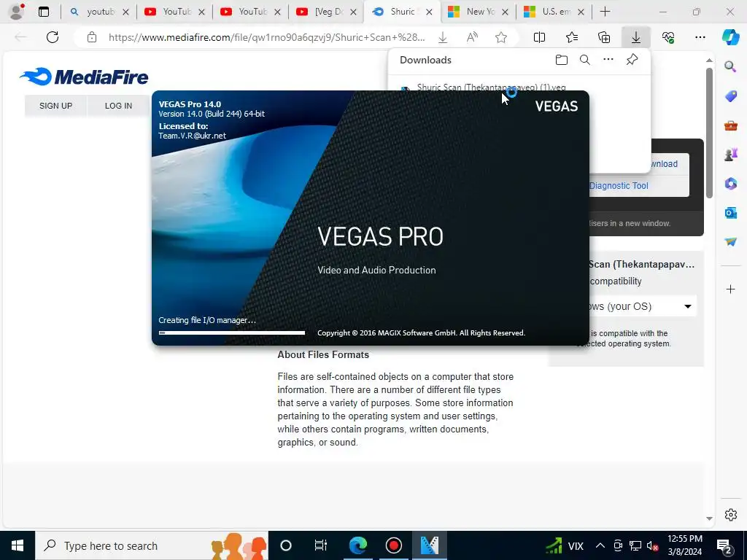Open Edge tab actions menu icon

tap(44, 12)
